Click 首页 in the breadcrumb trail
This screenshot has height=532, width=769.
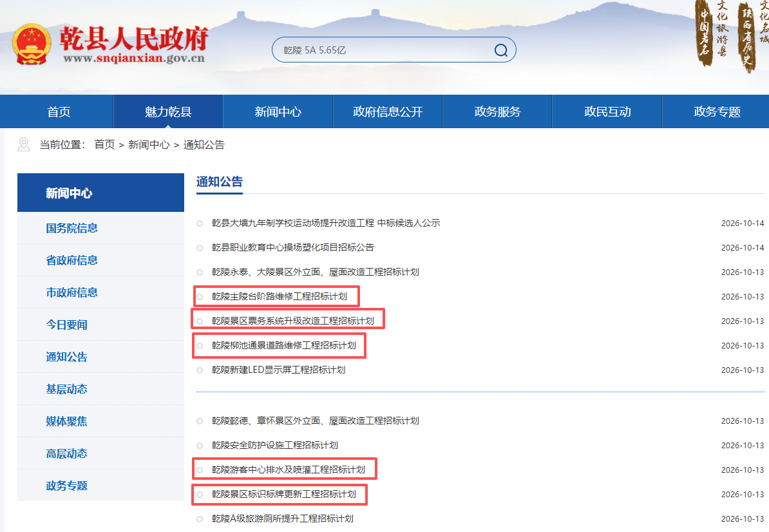click(104, 145)
